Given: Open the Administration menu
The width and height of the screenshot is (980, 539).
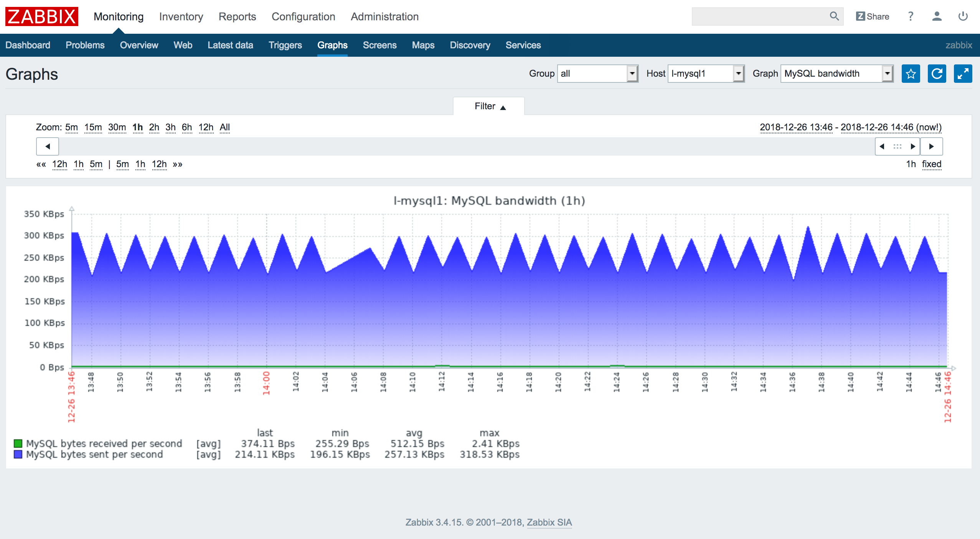Looking at the screenshot, I should (x=384, y=16).
